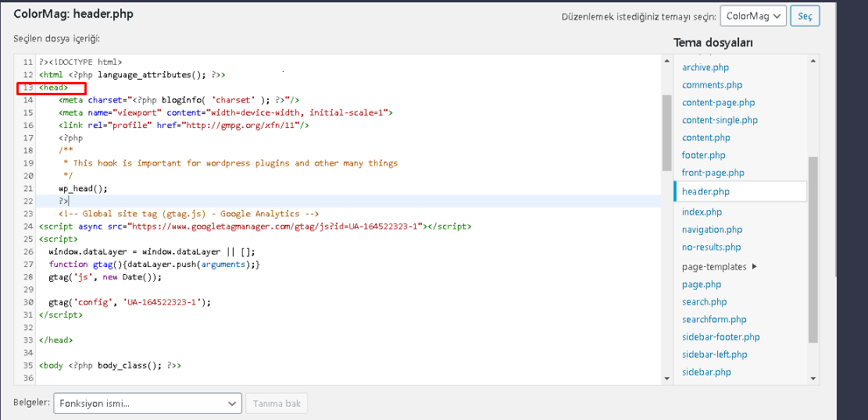The width and height of the screenshot is (868, 420).
Task: Click the closing </head> tag line
Action: (x=55, y=340)
